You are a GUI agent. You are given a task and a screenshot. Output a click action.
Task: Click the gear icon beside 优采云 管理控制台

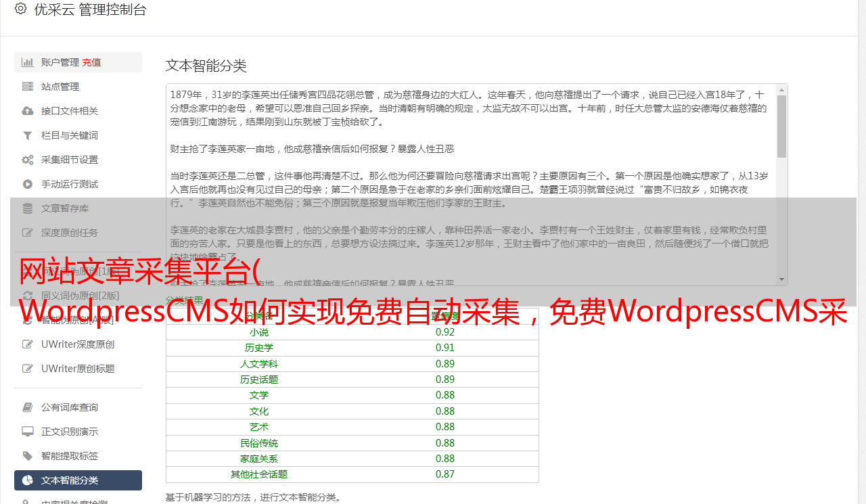click(x=20, y=9)
